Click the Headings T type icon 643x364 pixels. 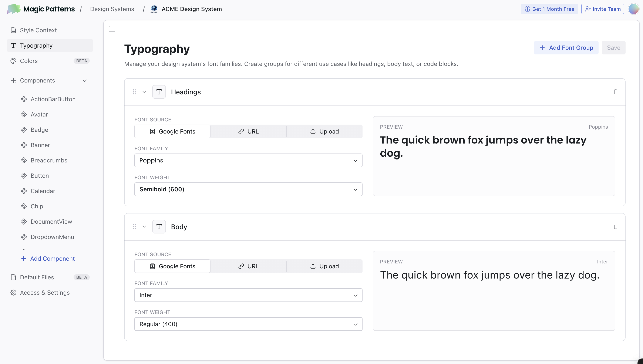tap(159, 92)
